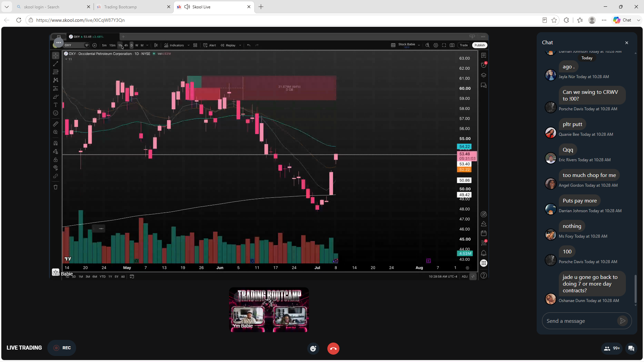This screenshot has height=362, width=644.
Task: Open notifications bell in right sidebar
Action: 483,253
